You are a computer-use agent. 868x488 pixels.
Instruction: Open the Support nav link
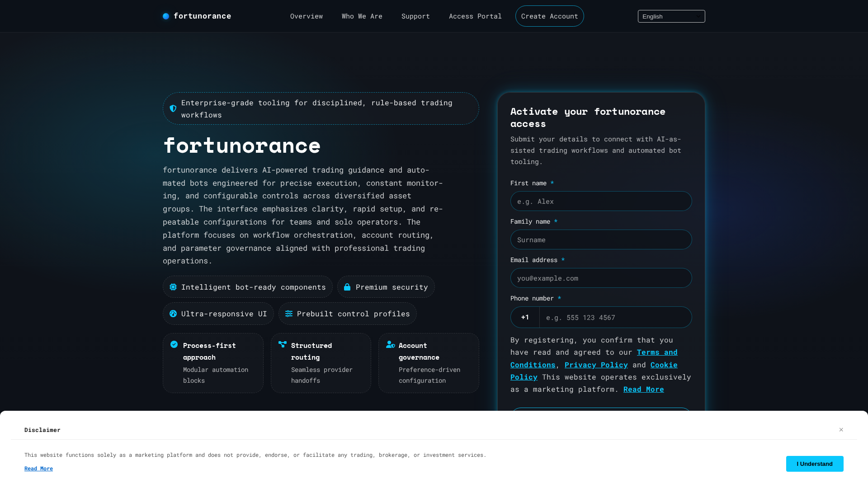(x=415, y=16)
